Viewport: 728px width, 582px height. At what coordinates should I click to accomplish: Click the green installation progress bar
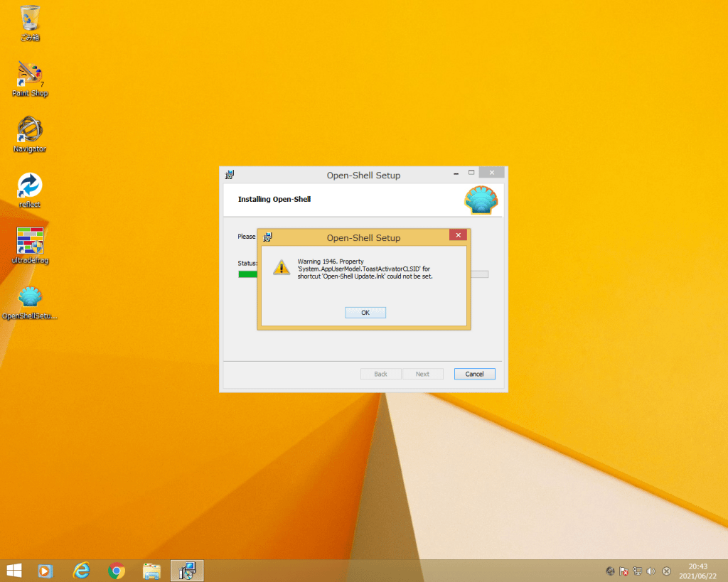248,274
